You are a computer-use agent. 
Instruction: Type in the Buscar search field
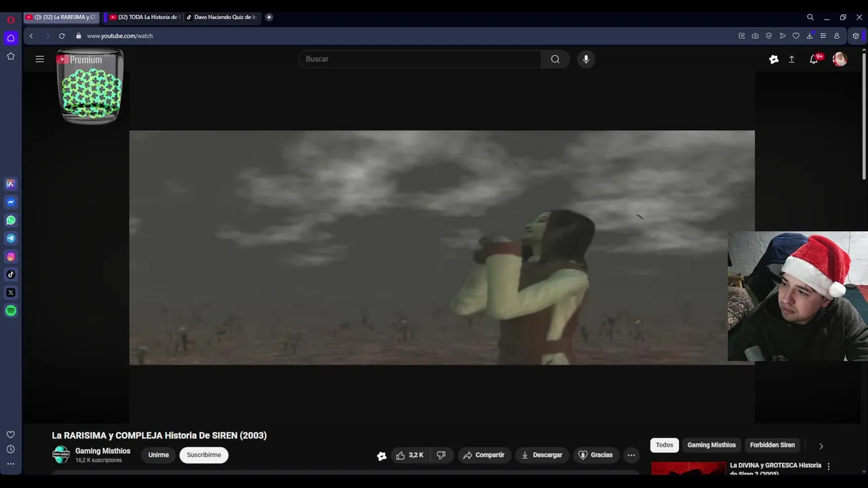click(x=420, y=59)
